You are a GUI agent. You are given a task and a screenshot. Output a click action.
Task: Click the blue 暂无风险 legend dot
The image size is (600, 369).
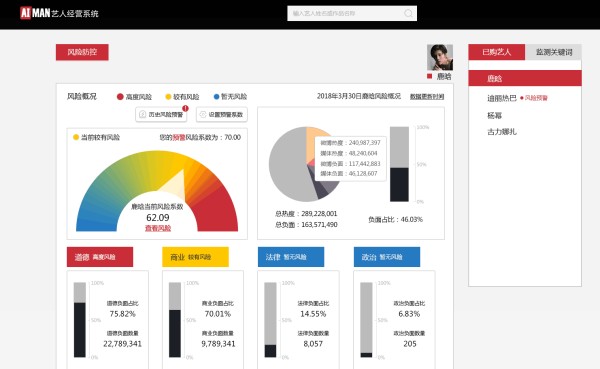(x=216, y=96)
